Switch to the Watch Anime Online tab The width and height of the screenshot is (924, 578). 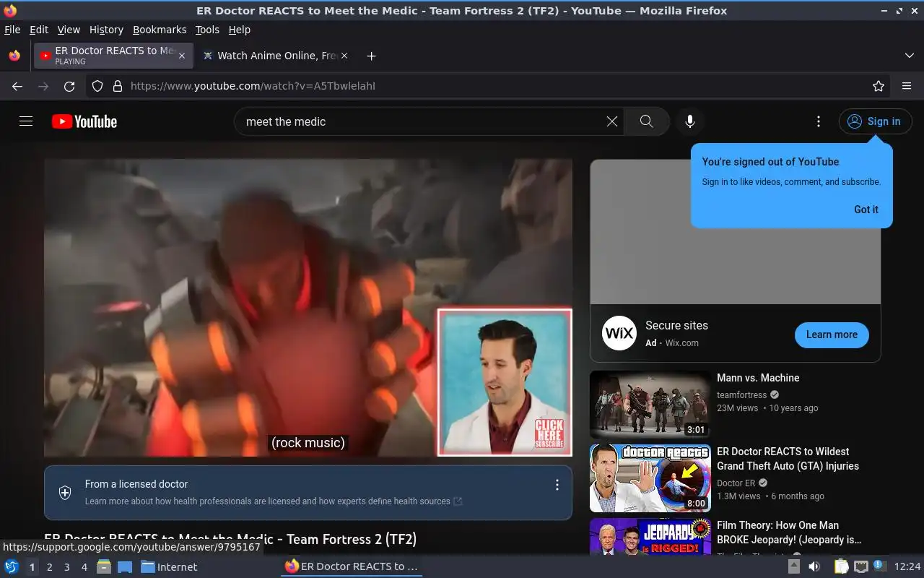pos(274,56)
